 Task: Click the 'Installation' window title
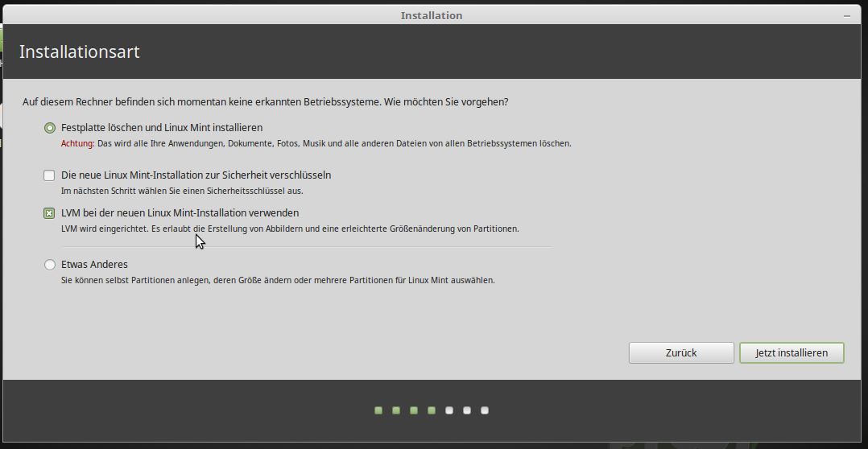pos(432,16)
